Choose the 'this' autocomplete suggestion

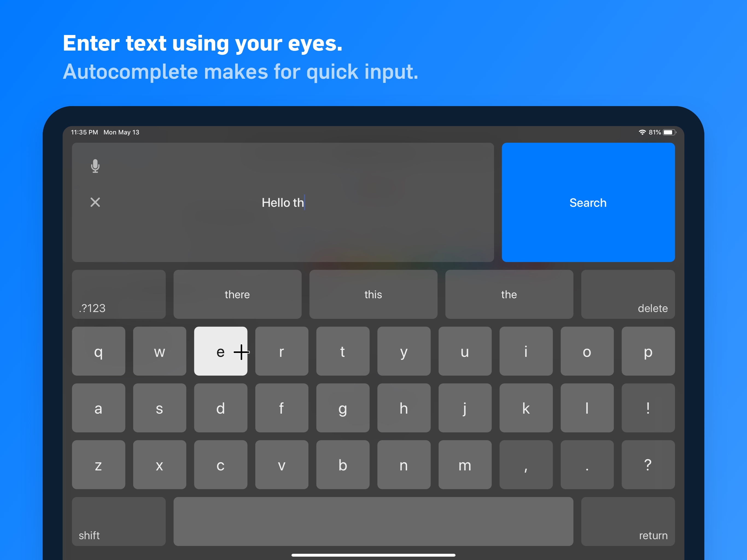coord(373,294)
